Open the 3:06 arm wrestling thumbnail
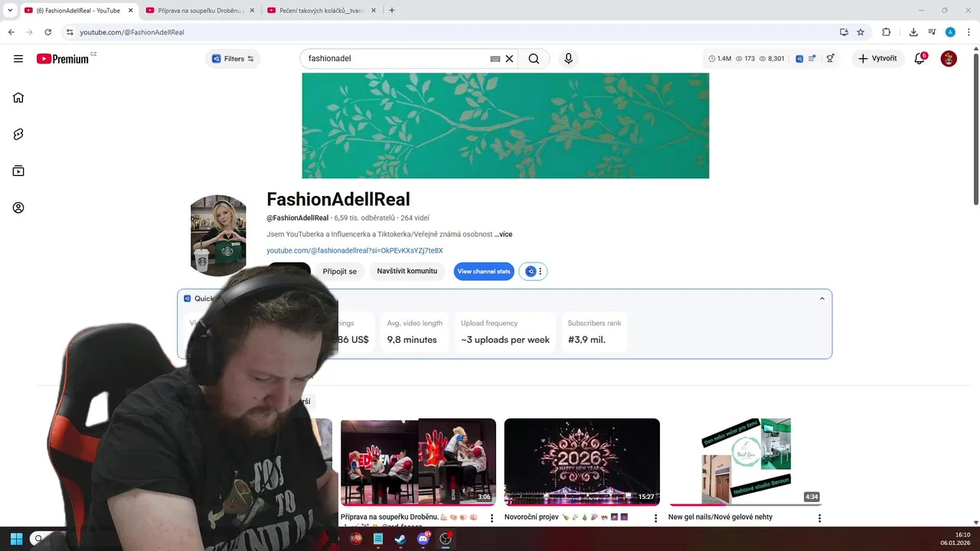The image size is (980, 551). 418,462
